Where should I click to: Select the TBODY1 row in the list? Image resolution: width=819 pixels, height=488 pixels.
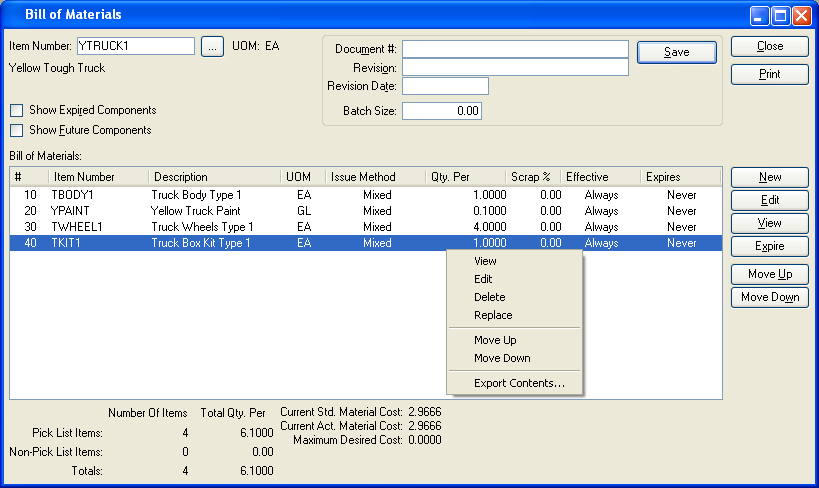tap(200, 195)
